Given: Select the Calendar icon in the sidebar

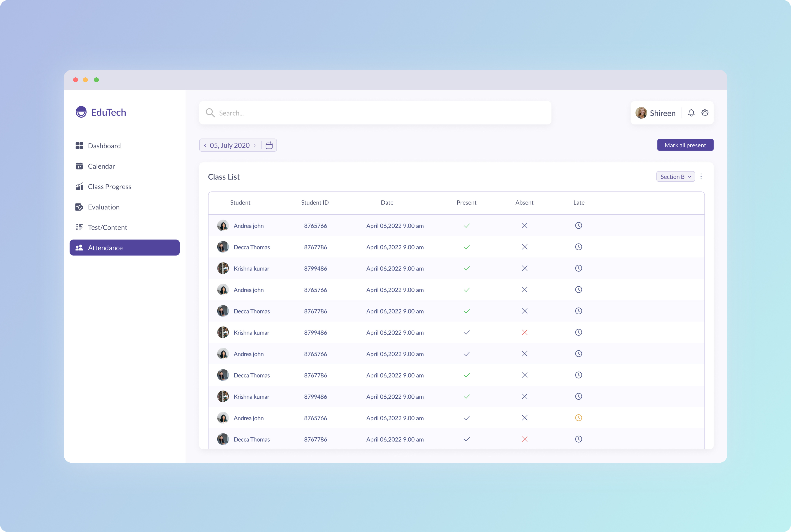Looking at the screenshot, I should (79, 166).
